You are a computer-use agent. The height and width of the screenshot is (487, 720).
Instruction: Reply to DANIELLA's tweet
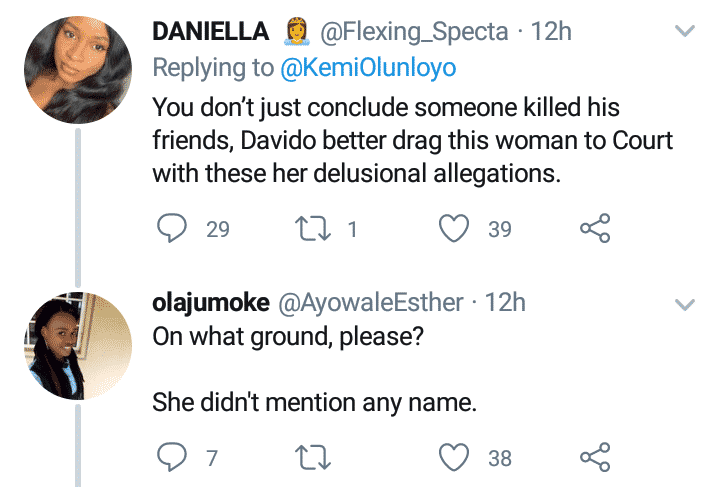tap(174, 229)
